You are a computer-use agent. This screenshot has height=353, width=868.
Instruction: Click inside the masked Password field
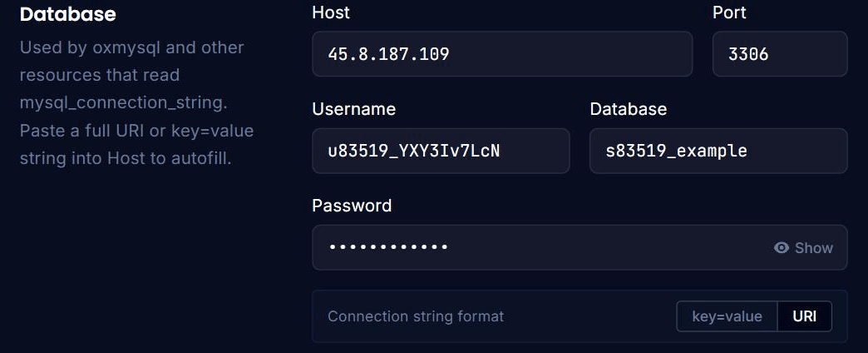click(x=579, y=247)
